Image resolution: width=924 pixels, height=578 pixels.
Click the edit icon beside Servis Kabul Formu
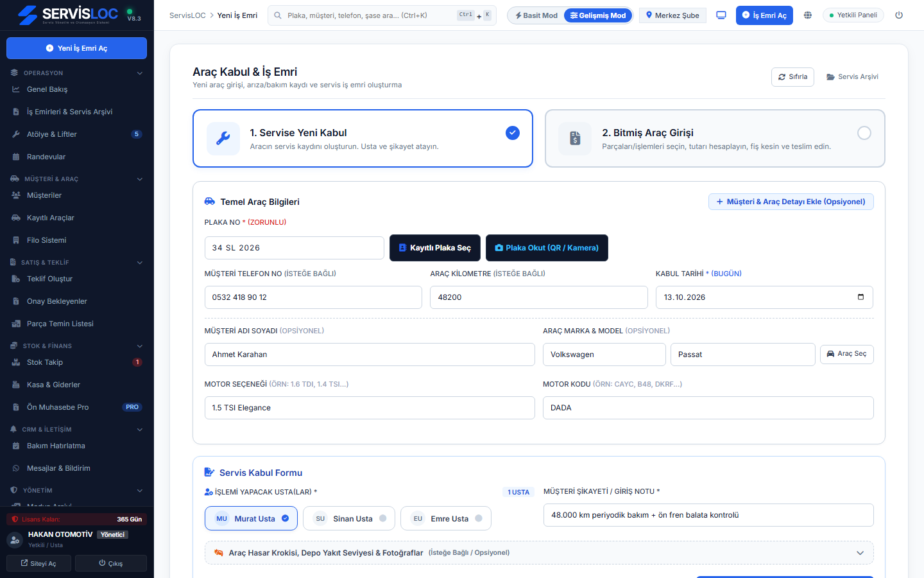[209, 472]
